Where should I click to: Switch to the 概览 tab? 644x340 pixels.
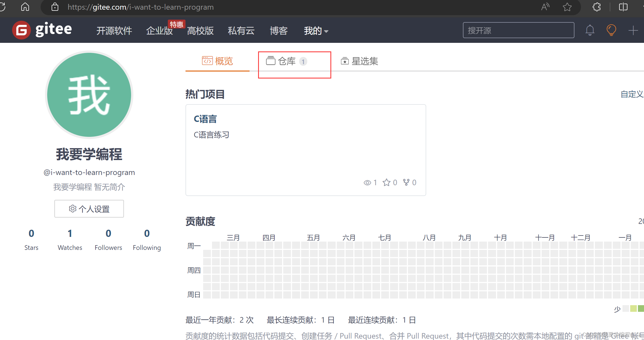[218, 61]
